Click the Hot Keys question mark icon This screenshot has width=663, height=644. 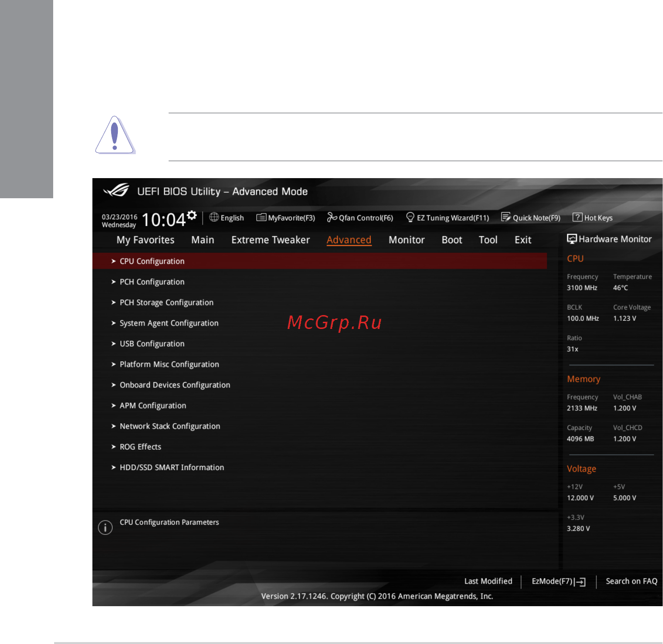pos(577,217)
